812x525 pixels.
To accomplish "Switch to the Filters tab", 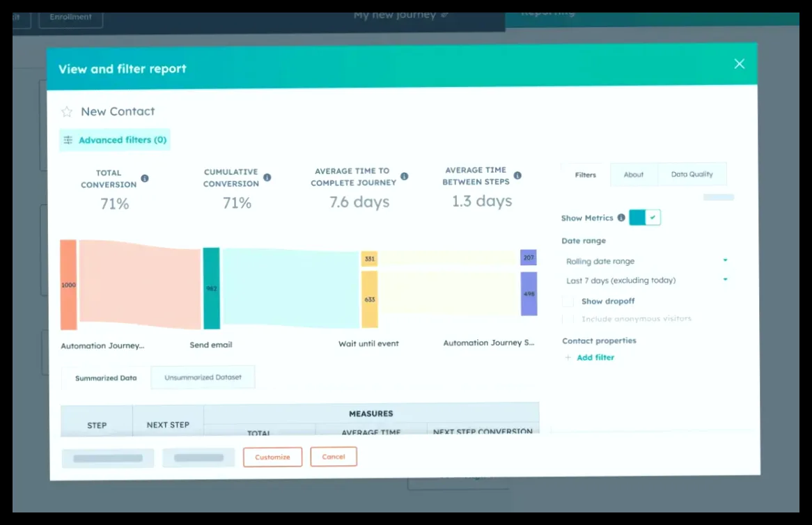I will click(586, 175).
